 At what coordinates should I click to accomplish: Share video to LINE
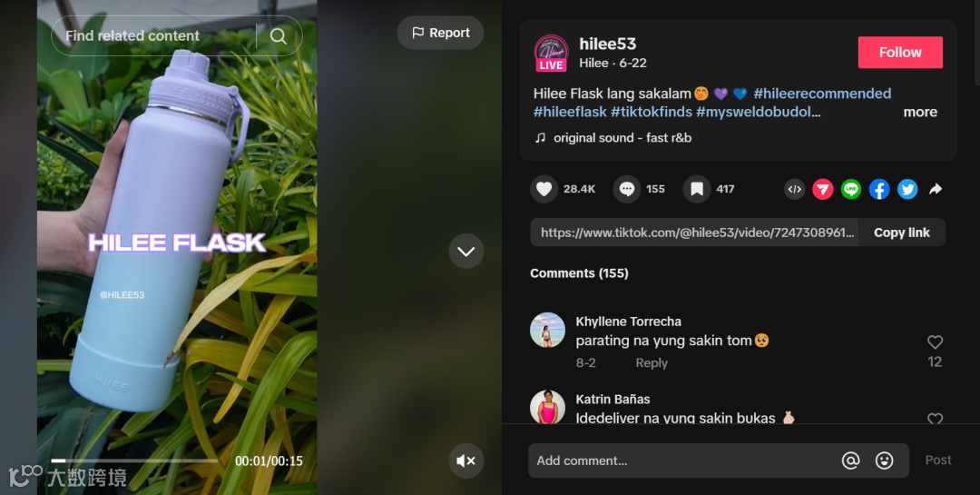tap(850, 189)
